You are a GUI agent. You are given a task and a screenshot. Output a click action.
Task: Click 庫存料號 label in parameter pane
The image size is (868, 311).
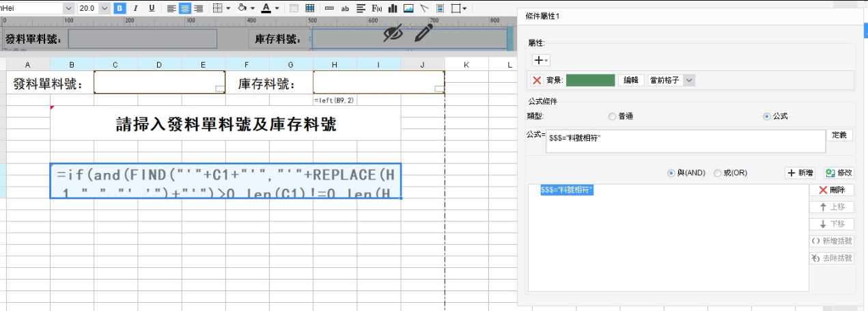pos(279,39)
